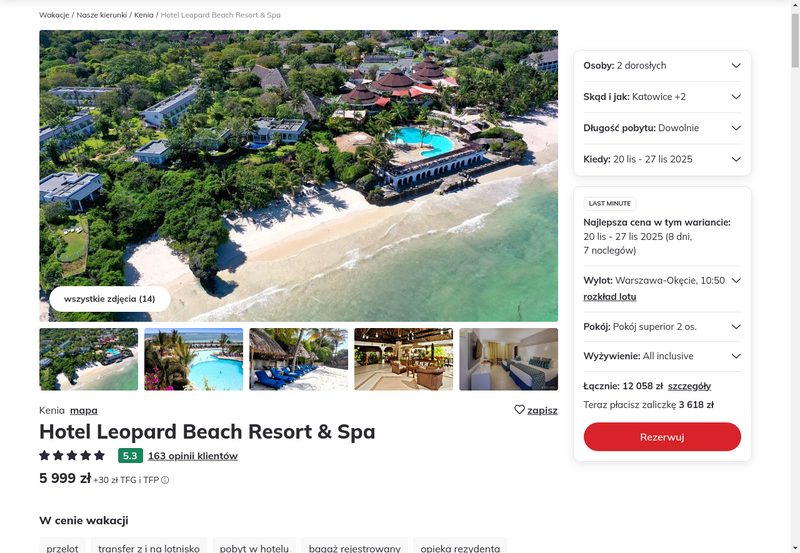
Task: Click the five-star rating icons
Action: point(72,456)
